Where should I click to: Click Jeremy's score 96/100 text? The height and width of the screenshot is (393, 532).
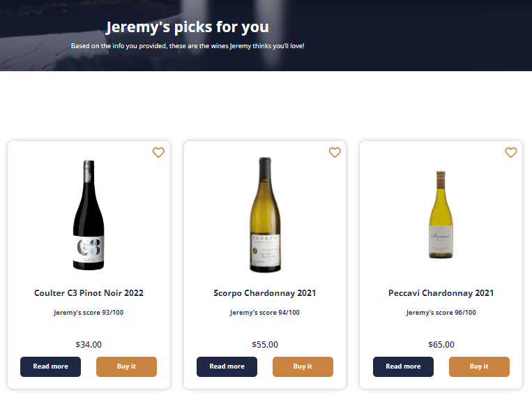click(441, 313)
